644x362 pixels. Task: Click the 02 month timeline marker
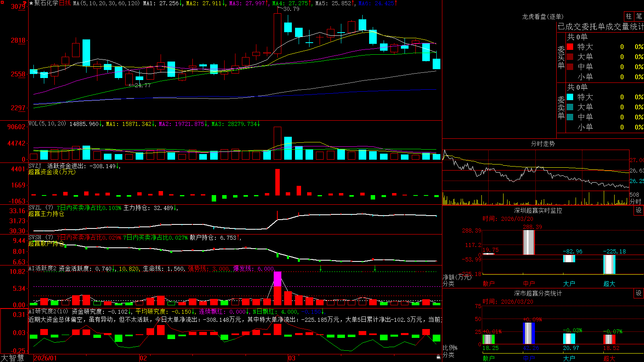point(143,358)
